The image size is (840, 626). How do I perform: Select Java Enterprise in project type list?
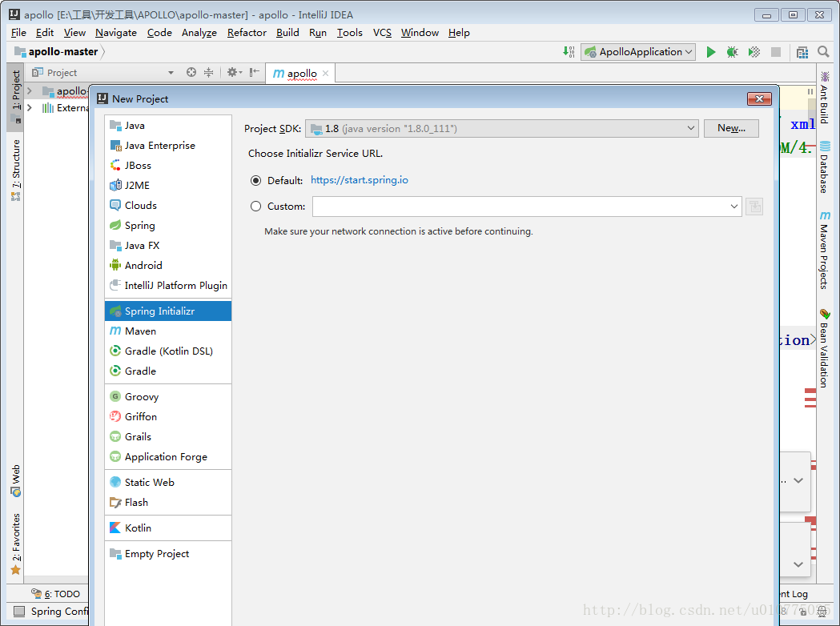[168, 146]
